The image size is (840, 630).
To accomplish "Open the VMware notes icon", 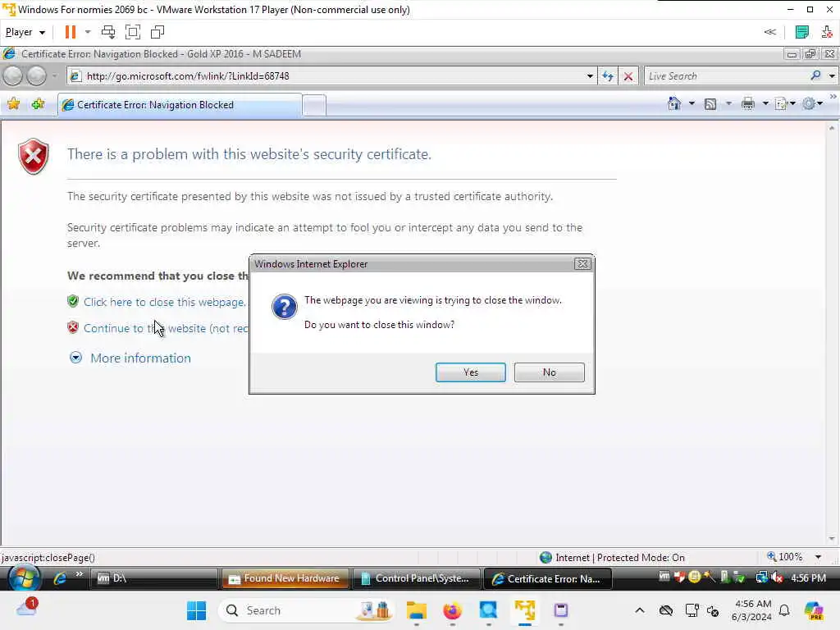I will click(802, 32).
